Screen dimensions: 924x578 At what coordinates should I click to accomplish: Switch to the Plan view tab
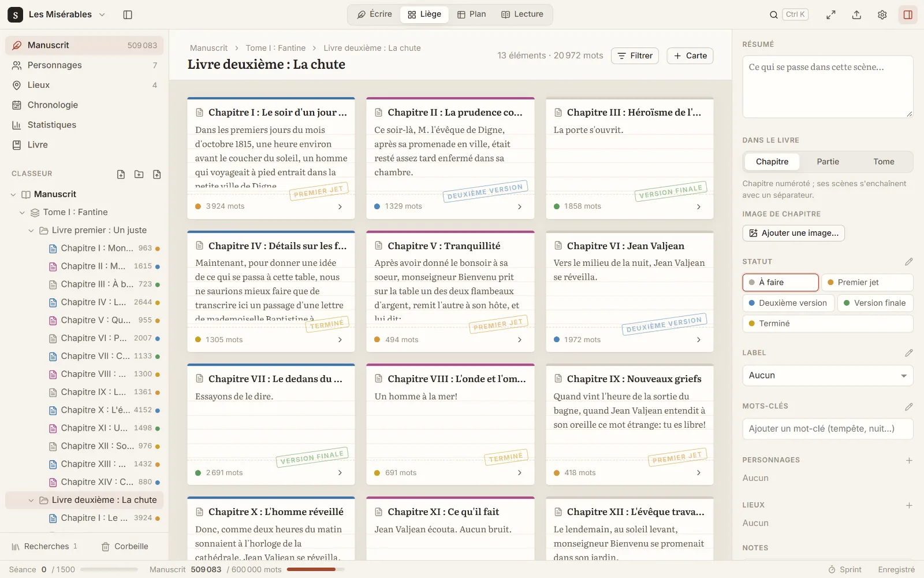tap(471, 14)
